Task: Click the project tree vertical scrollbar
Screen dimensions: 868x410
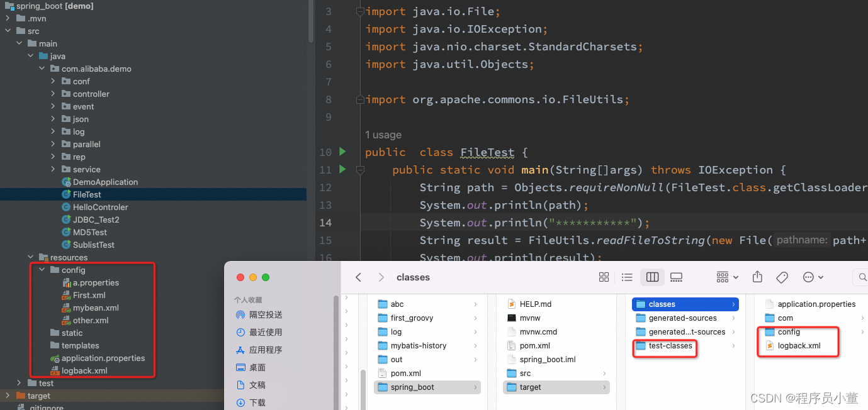Action: 310,21
